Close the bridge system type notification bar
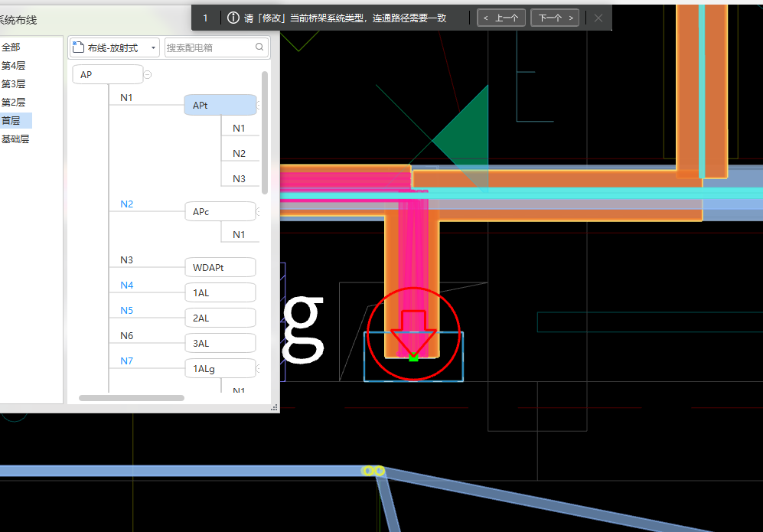Screen dimensions: 763x532 (x=598, y=18)
